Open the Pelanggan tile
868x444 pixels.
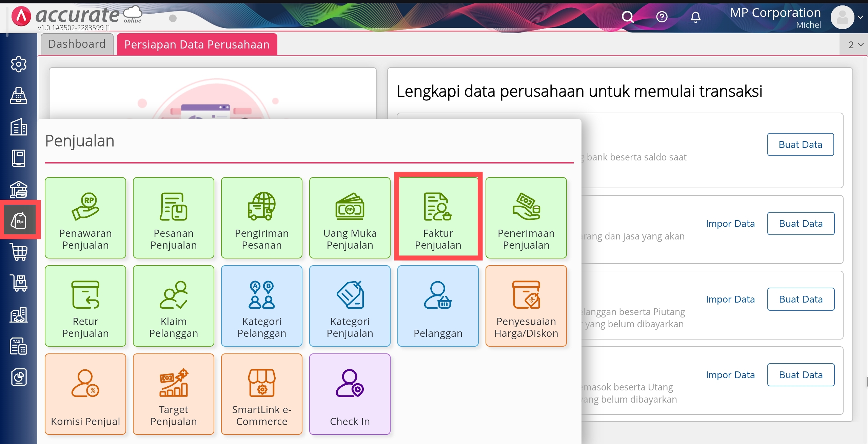(438, 305)
